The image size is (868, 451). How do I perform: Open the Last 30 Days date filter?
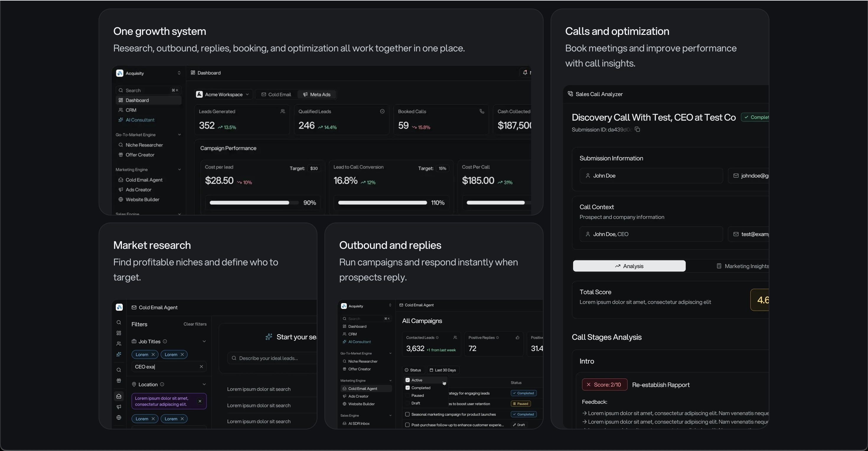coord(443,370)
